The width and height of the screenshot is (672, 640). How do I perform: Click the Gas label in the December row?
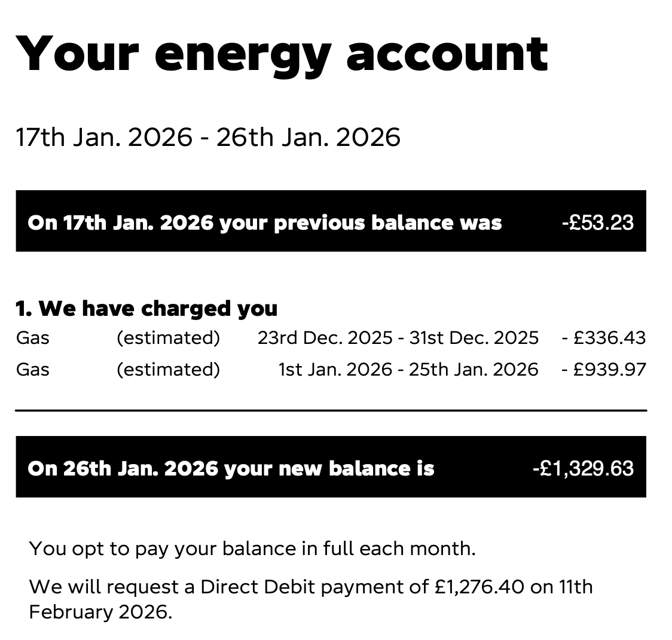coord(33,338)
